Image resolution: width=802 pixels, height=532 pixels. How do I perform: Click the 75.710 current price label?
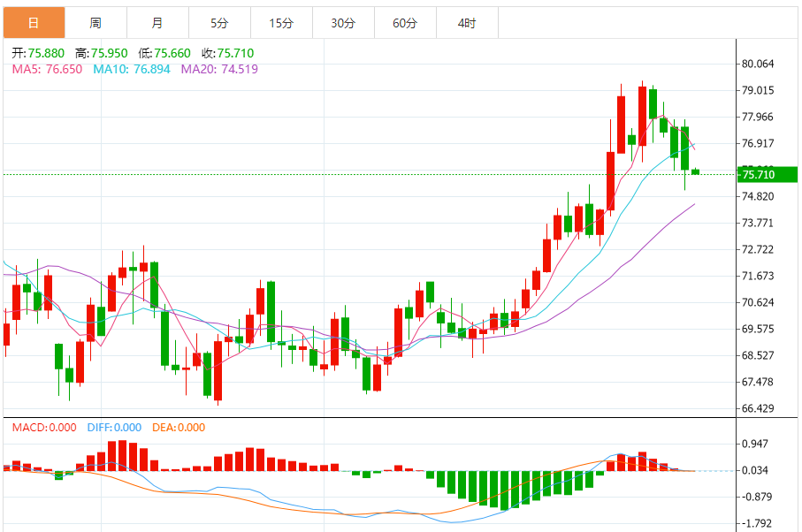(x=768, y=175)
